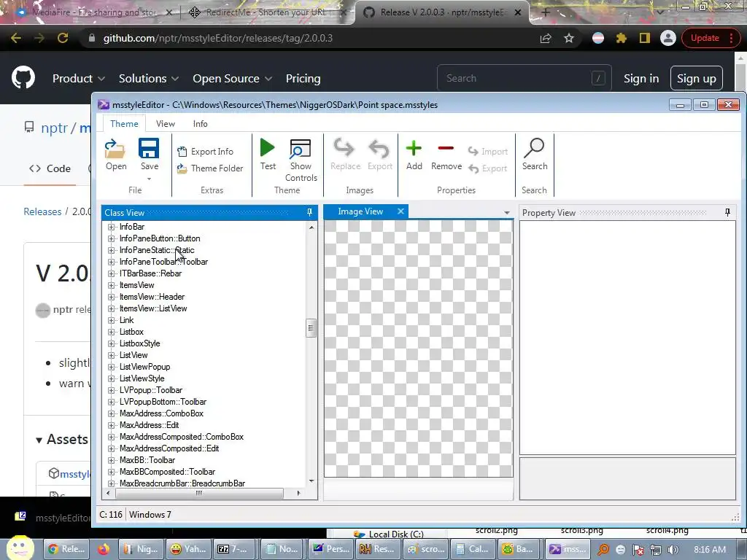The height and width of the screenshot is (560, 747).
Task: Click Export Info in Extras
Action: pyautogui.click(x=205, y=152)
